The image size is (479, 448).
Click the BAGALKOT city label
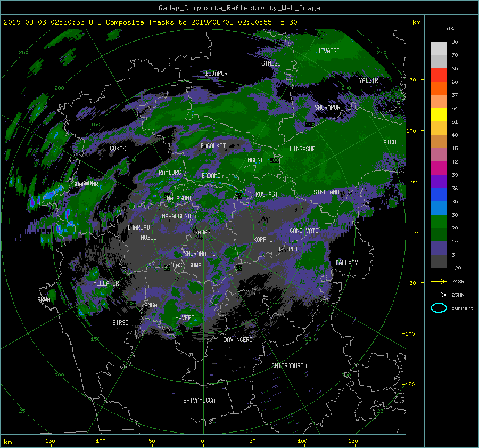click(x=213, y=146)
